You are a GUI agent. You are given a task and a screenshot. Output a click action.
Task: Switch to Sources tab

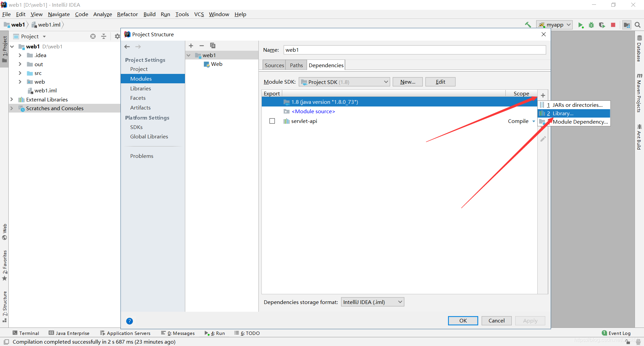pos(274,65)
